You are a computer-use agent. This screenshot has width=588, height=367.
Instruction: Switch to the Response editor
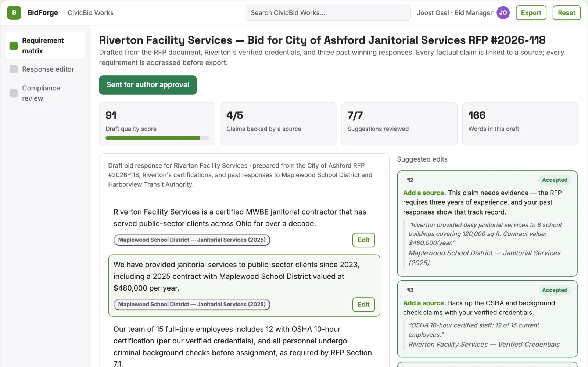(45, 69)
